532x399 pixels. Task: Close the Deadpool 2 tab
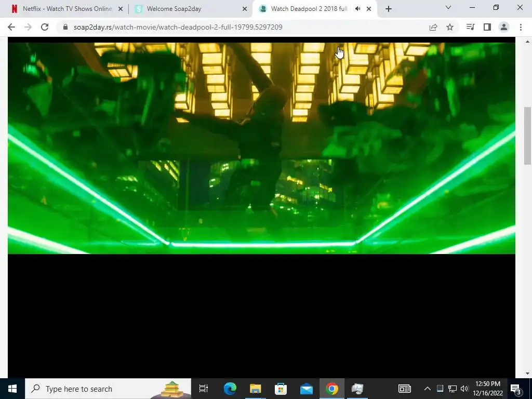click(369, 9)
